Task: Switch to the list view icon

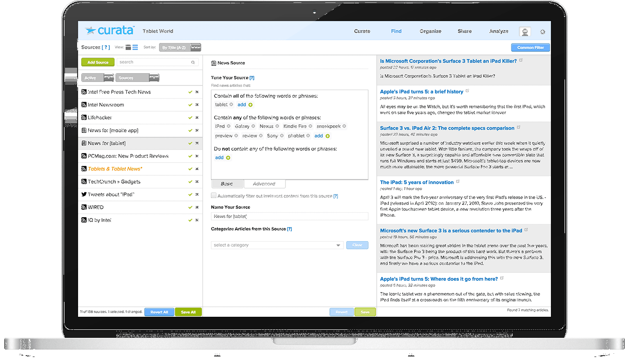Action: pyautogui.click(x=135, y=47)
